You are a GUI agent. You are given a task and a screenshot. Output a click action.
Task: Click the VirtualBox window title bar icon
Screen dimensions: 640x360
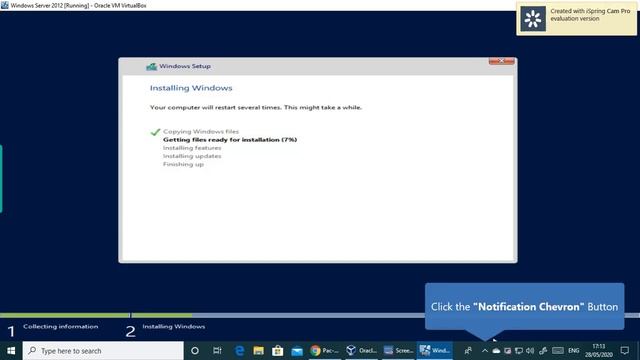4,5
